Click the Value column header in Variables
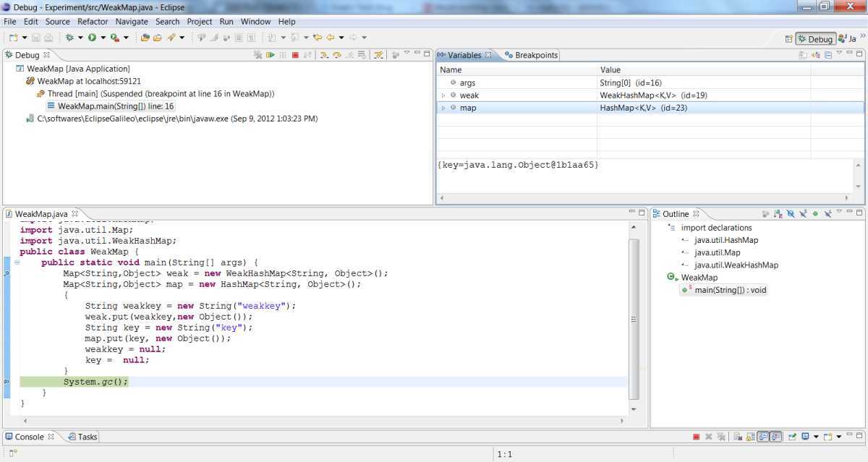Screen dimensions: 868x462 (704, 70)
